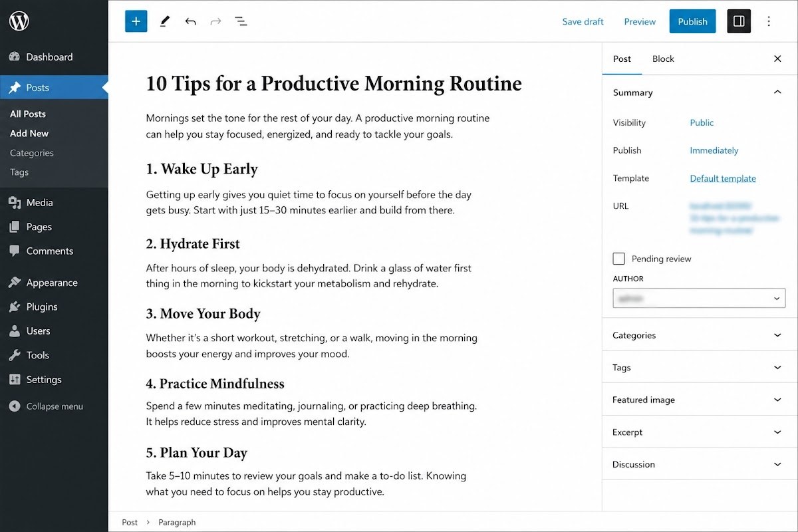Click the intro paragraph about mornings
This screenshot has height=532, width=798.
tap(318, 126)
